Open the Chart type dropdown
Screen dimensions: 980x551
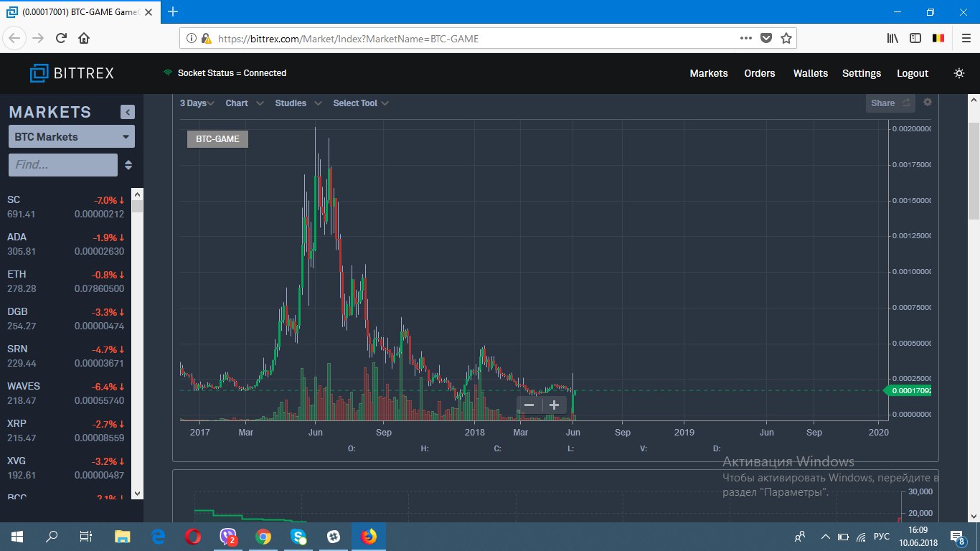pyautogui.click(x=245, y=103)
